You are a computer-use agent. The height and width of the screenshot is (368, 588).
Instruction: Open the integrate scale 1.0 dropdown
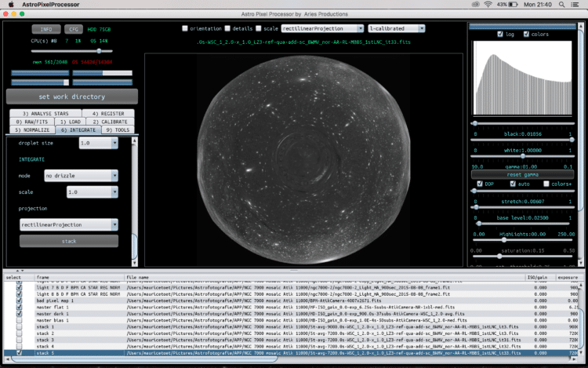[93, 192]
